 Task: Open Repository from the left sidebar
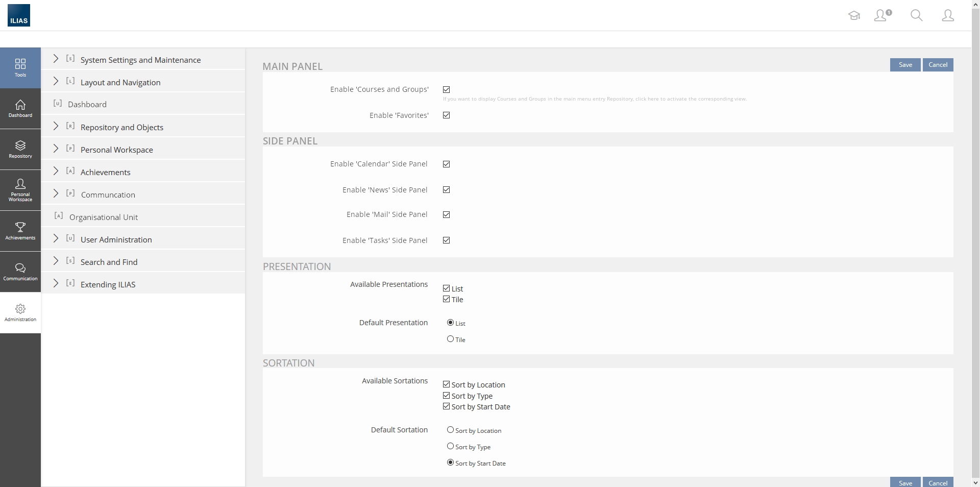click(x=20, y=149)
